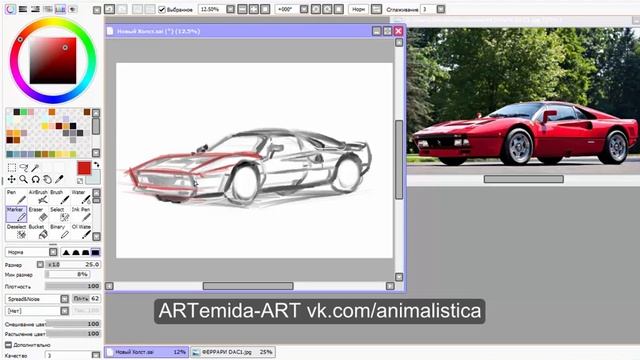Select the Pen brush tool
Screen dimensions: 640x360
point(16,197)
